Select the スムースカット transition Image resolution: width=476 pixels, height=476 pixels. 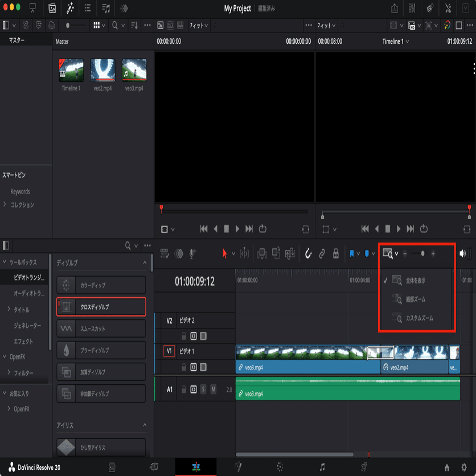point(101,329)
